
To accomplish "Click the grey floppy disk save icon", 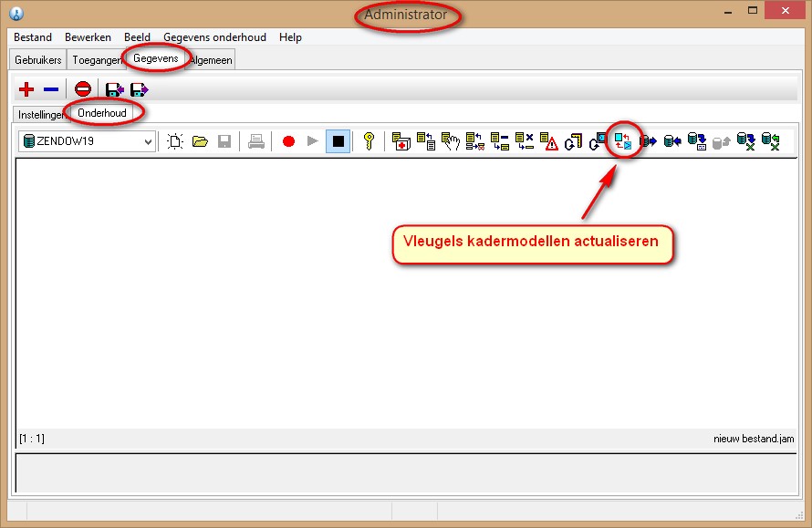I will pyautogui.click(x=224, y=140).
